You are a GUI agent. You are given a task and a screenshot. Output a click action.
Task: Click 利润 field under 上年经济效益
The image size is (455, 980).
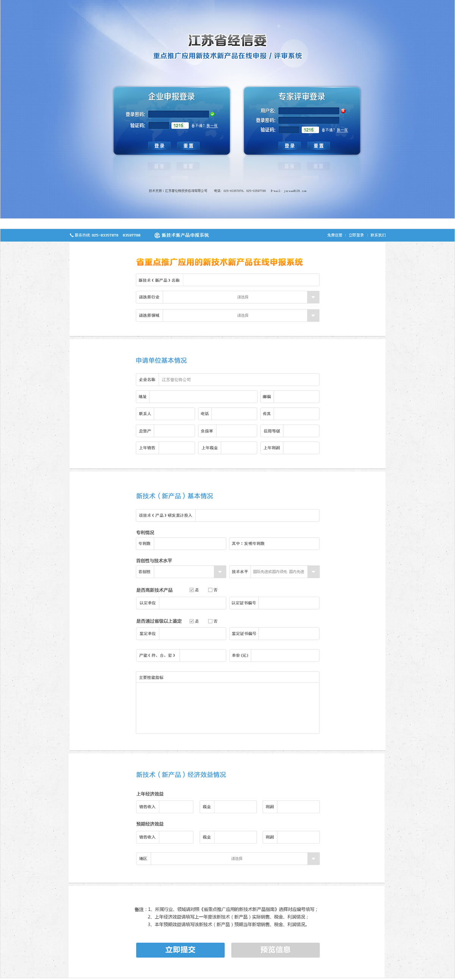(x=298, y=807)
